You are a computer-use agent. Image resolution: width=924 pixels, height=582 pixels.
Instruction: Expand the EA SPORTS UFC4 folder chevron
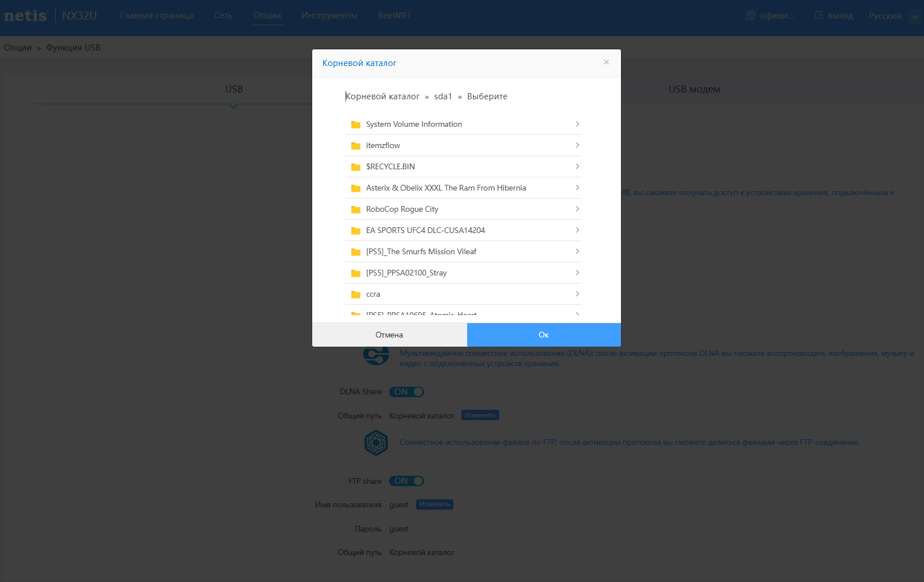pyautogui.click(x=577, y=230)
